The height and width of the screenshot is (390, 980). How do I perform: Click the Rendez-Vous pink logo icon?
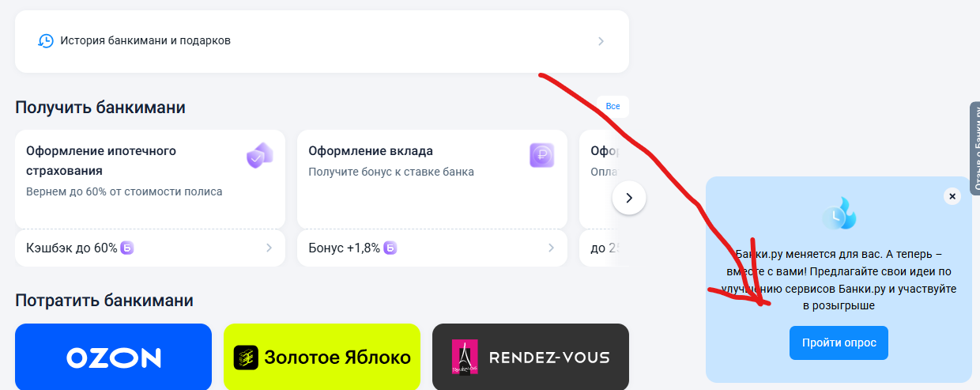click(x=465, y=358)
